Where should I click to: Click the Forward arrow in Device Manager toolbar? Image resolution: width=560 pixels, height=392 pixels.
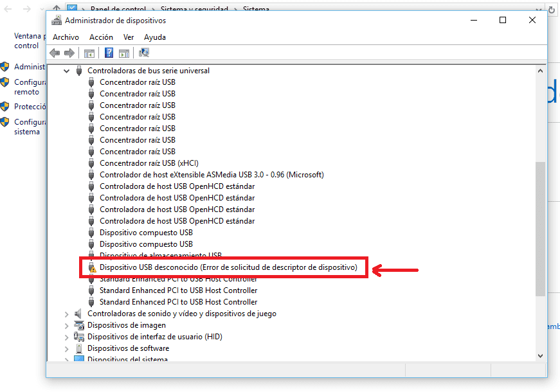tap(69, 53)
